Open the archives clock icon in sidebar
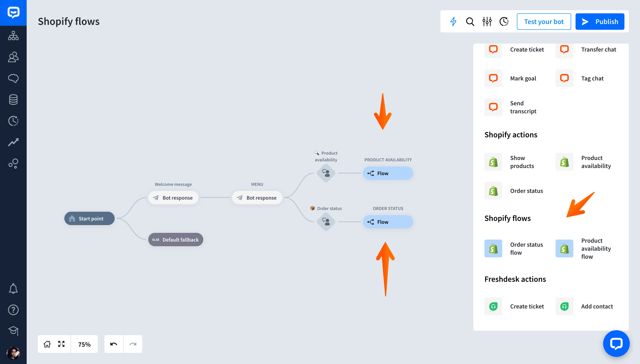 [13, 121]
